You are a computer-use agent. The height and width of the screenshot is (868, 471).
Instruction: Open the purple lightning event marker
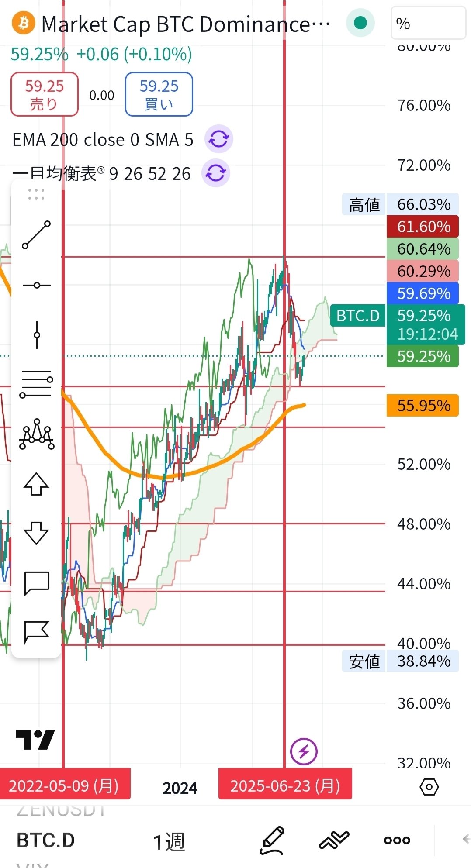(304, 751)
